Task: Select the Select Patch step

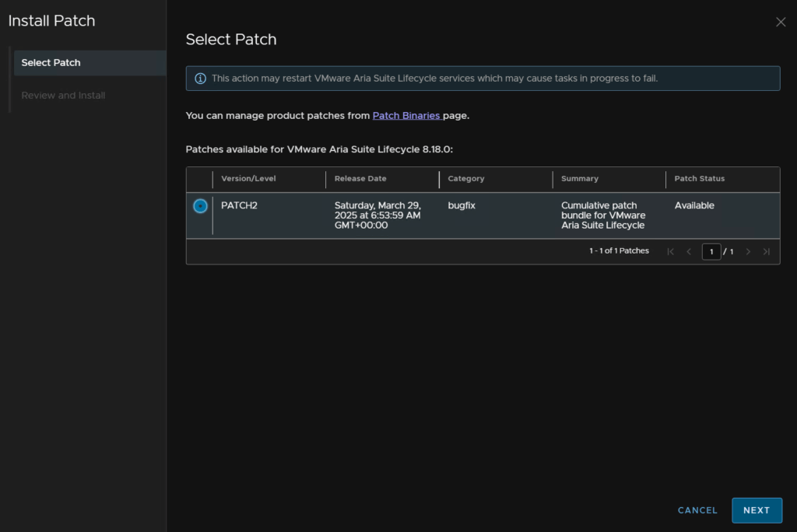Action: [x=90, y=62]
